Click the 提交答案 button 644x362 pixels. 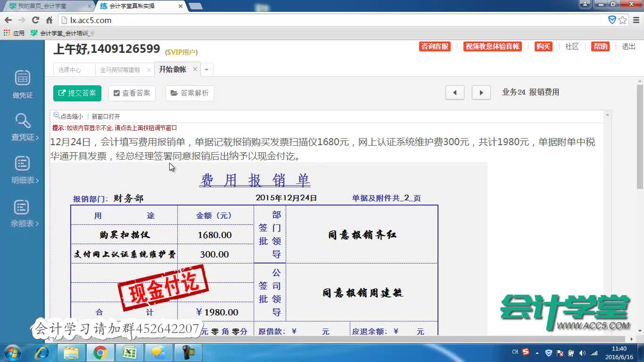[x=77, y=93]
